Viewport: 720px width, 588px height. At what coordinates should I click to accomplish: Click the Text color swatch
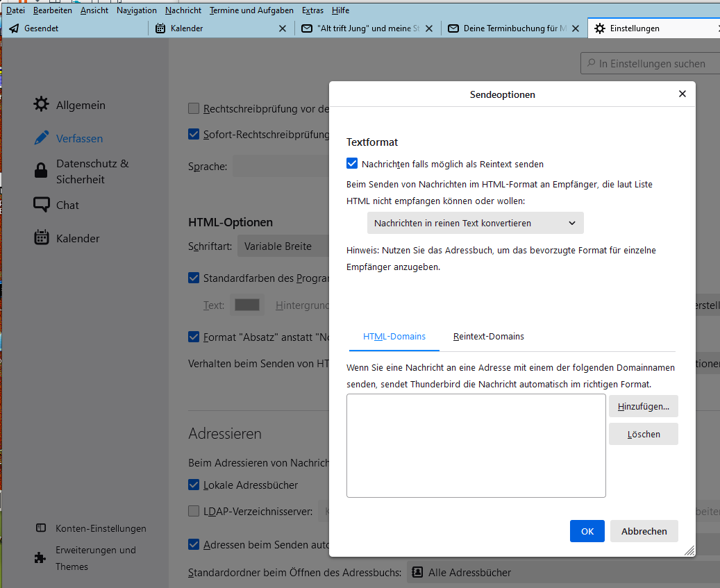click(247, 305)
